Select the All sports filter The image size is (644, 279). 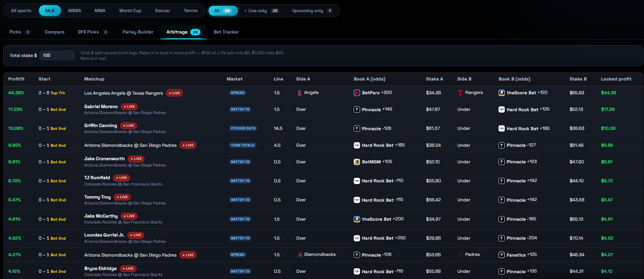[21, 11]
